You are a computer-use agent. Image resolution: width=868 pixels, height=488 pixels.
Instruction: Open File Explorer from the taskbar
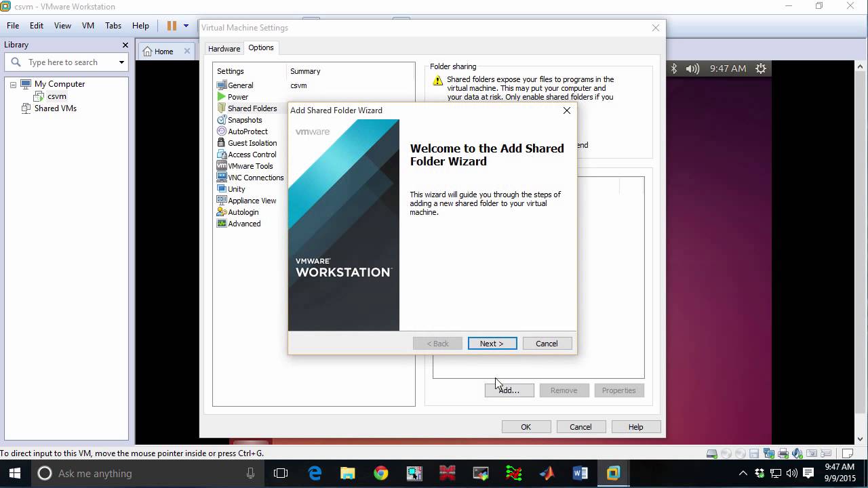click(x=347, y=473)
